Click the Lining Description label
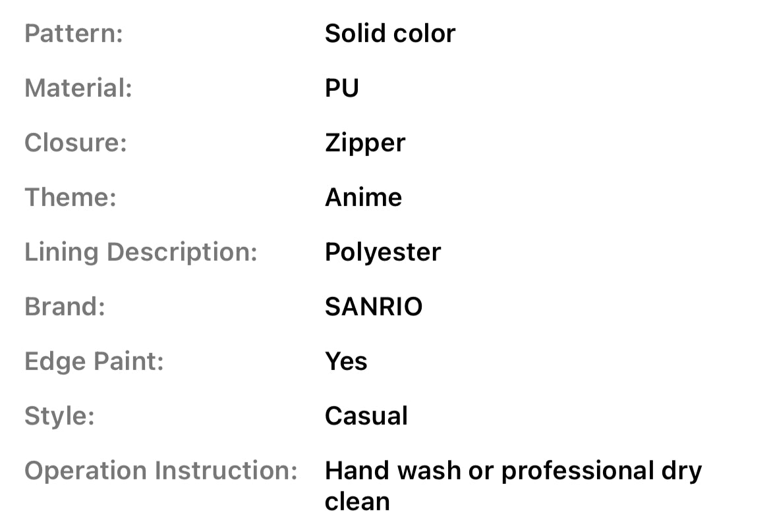Image resolution: width=771 pixels, height=532 pixels. (x=141, y=252)
